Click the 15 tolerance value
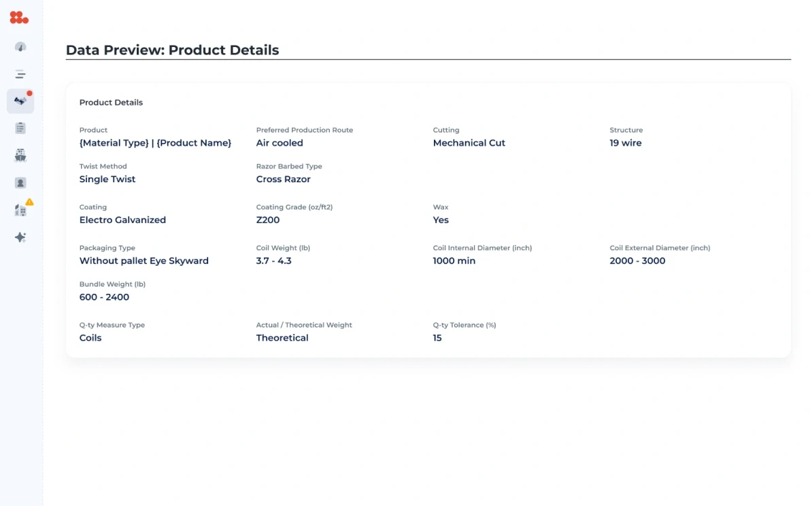 click(x=437, y=338)
